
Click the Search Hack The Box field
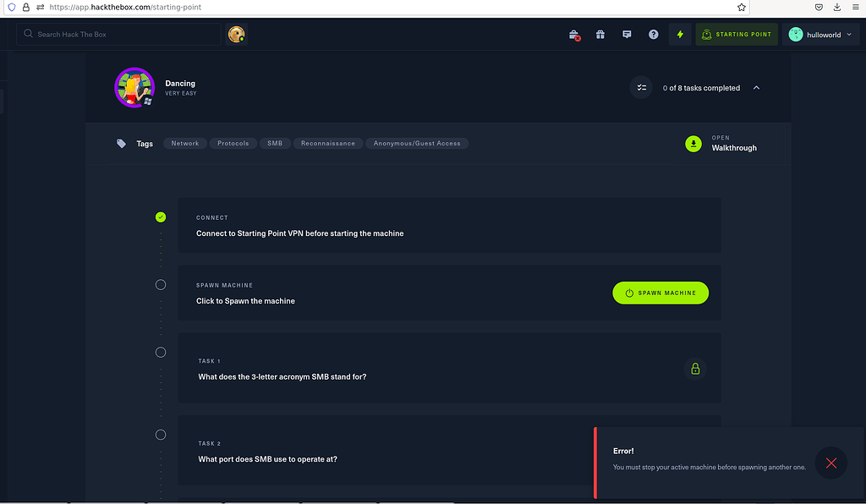click(118, 34)
